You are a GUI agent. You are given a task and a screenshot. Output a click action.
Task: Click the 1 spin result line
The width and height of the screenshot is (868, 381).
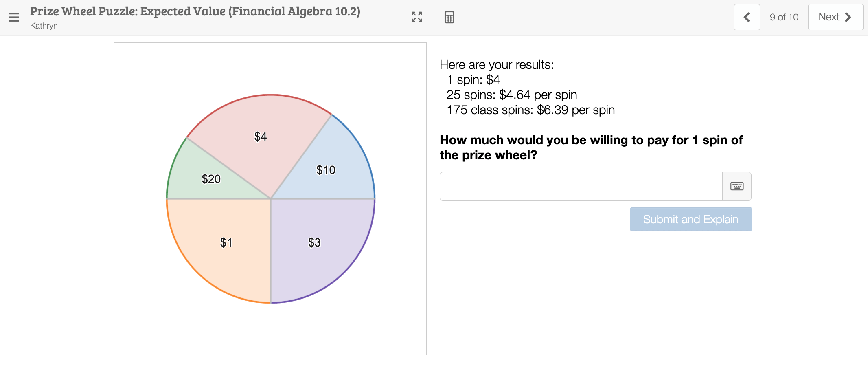click(x=473, y=80)
